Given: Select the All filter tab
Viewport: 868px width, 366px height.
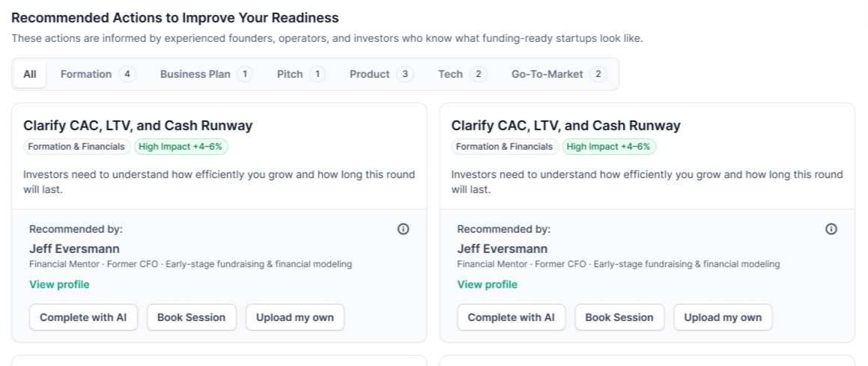Looking at the screenshot, I should point(30,74).
